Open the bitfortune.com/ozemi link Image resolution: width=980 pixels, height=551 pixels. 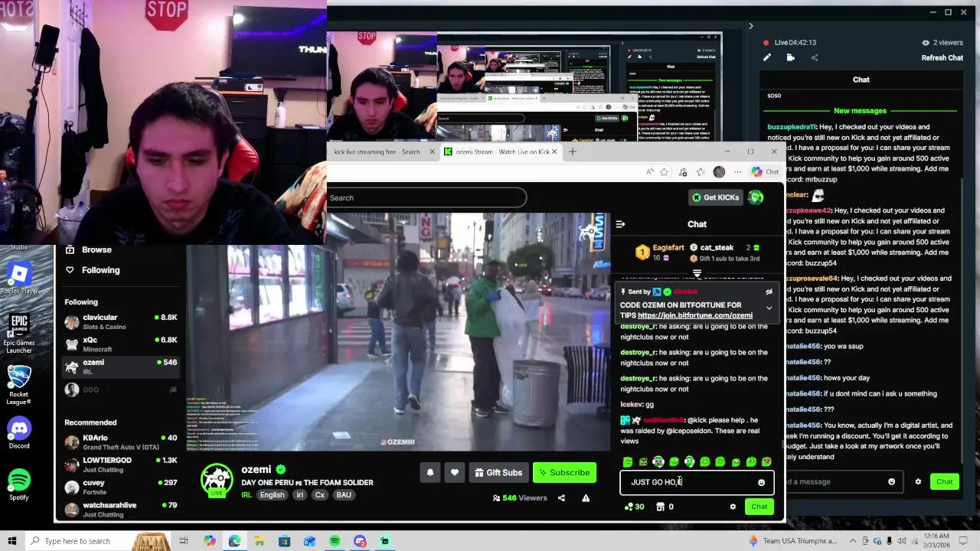(x=695, y=315)
